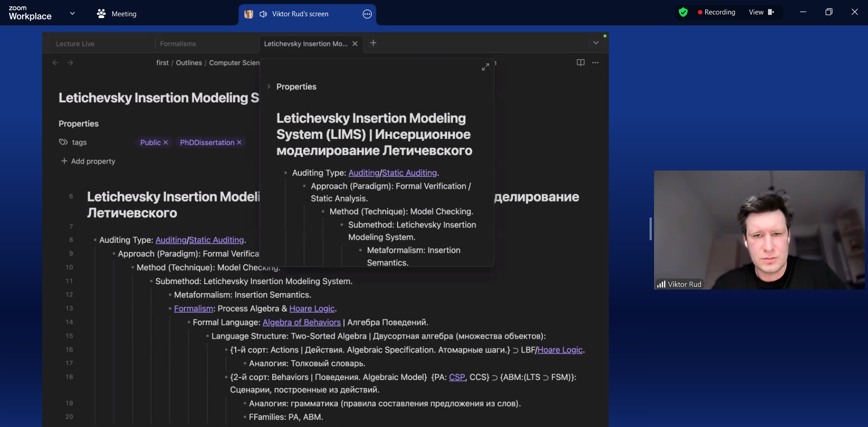Toggle reading view with the book icon
The width and height of the screenshot is (868, 427).
point(580,62)
